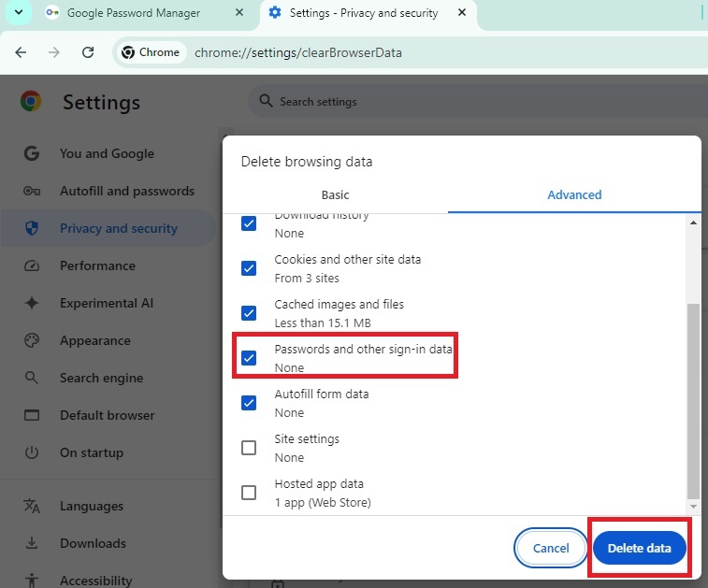Open the tab search dropdown arrow
708x588 pixels.
coord(19,12)
